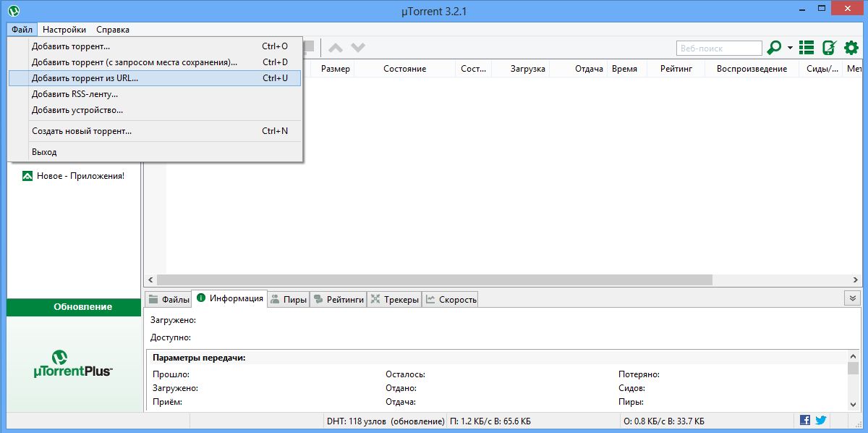
Task: Open the Справка menu
Action: pos(113,30)
